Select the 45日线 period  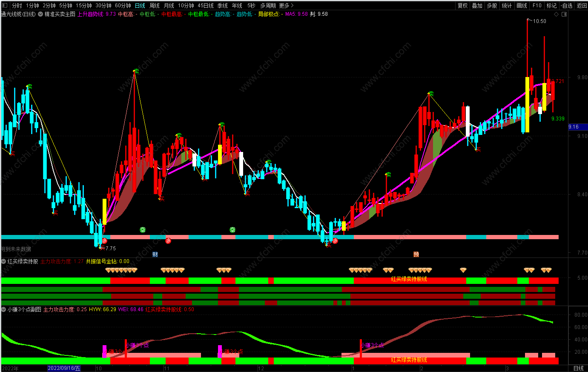(x=206, y=6)
